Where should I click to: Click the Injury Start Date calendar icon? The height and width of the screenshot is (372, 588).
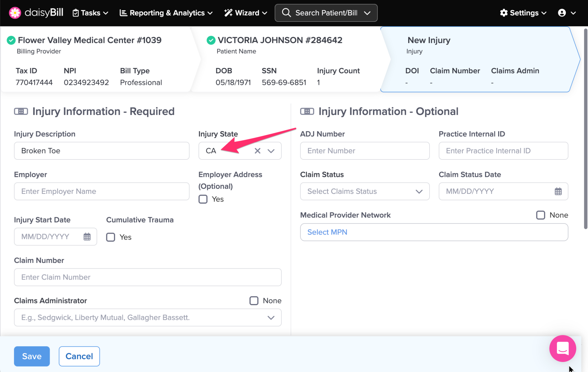[87, 237]
